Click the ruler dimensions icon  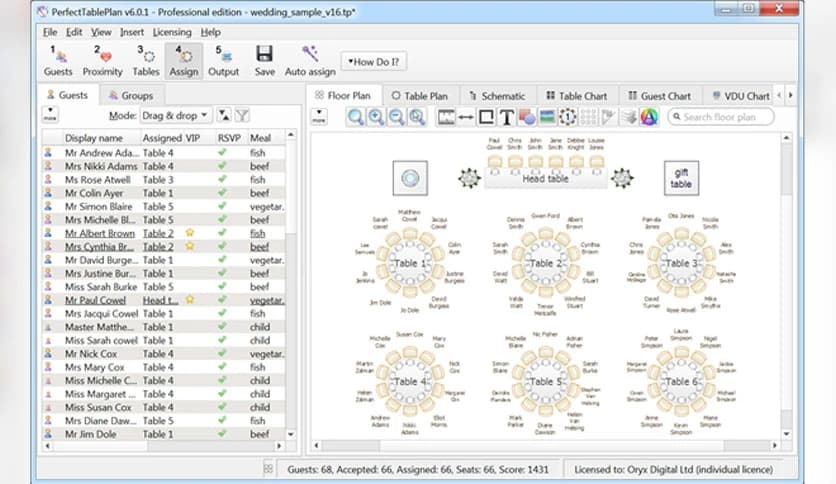pos(446,117)
